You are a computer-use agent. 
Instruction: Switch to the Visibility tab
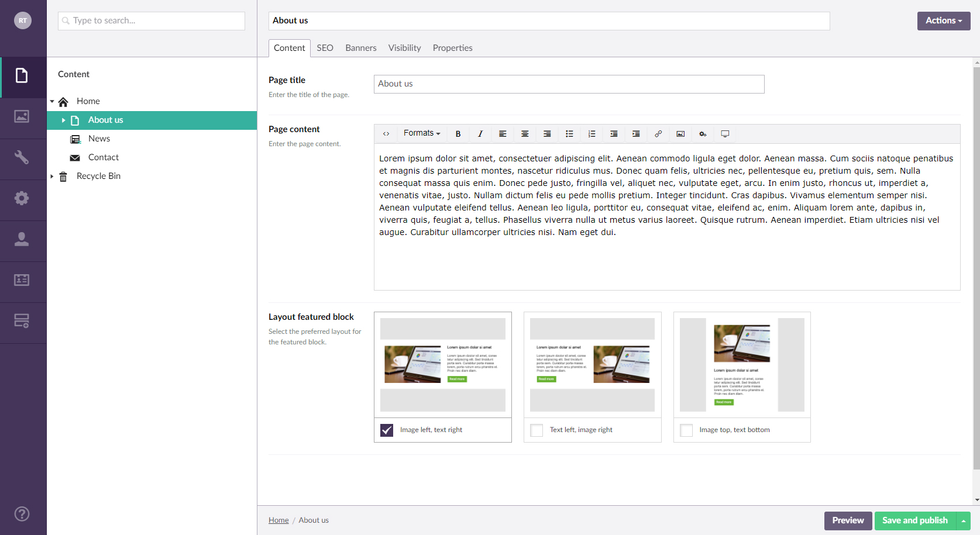click(404, 48)
